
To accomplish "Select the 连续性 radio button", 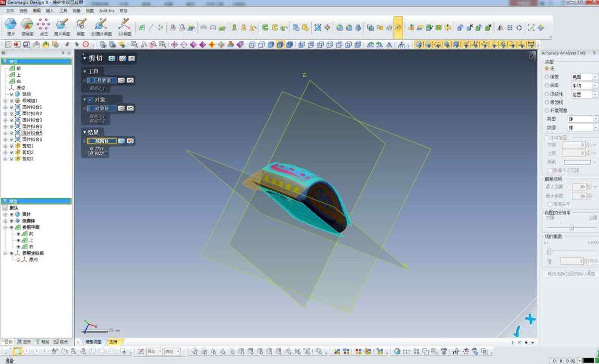I will pyautogui.click(x=547, y=94).
